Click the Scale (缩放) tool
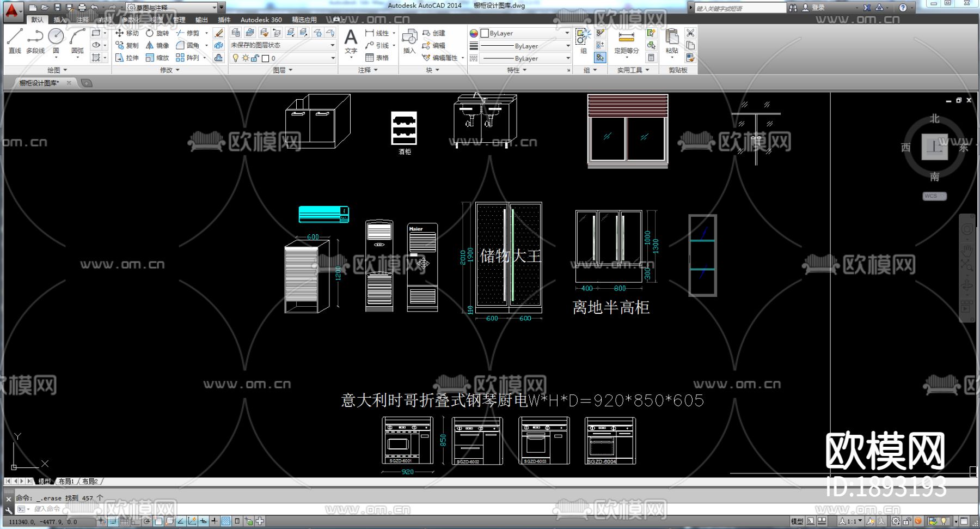The width and height of the screenshot is (980, 529). coord(157,57)
